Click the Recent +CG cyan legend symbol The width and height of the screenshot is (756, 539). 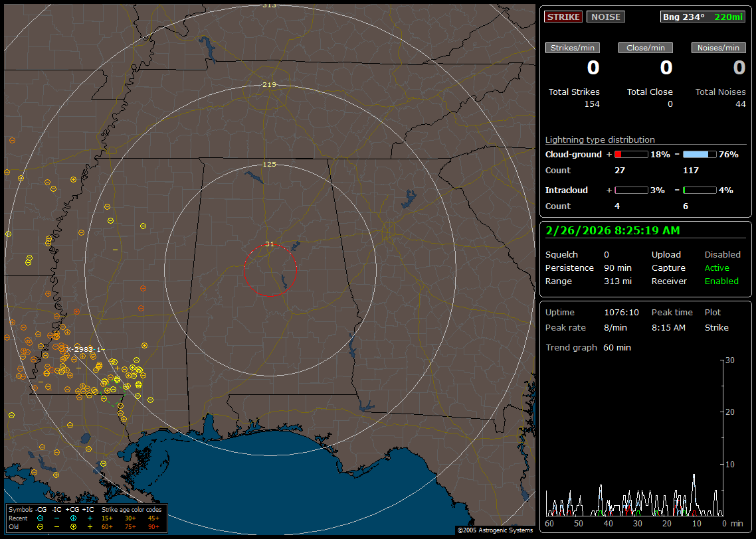73,518
